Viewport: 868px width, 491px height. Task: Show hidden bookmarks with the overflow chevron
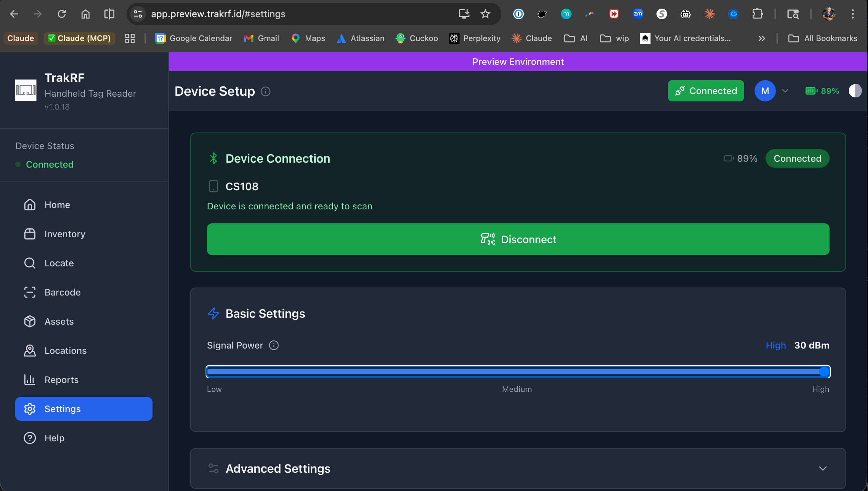(761, 38)
